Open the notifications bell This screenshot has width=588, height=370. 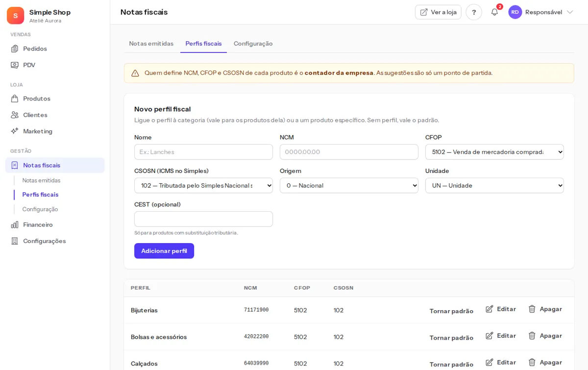[x=494, y=12]
